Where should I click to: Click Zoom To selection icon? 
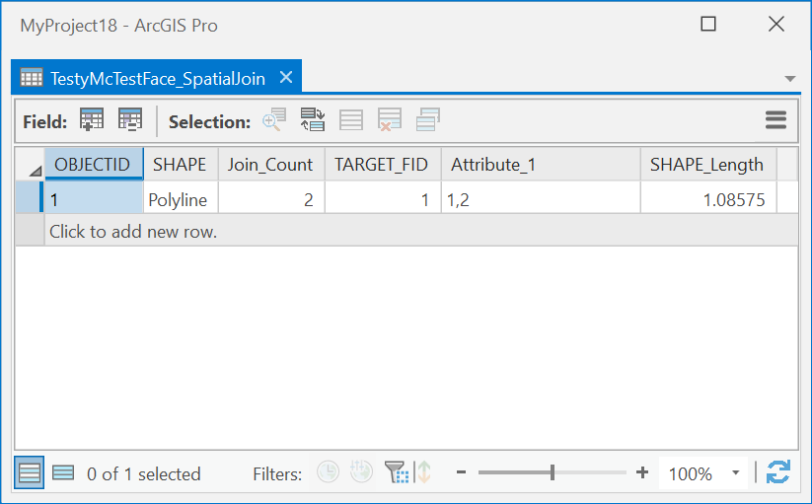tap(273, 120)
